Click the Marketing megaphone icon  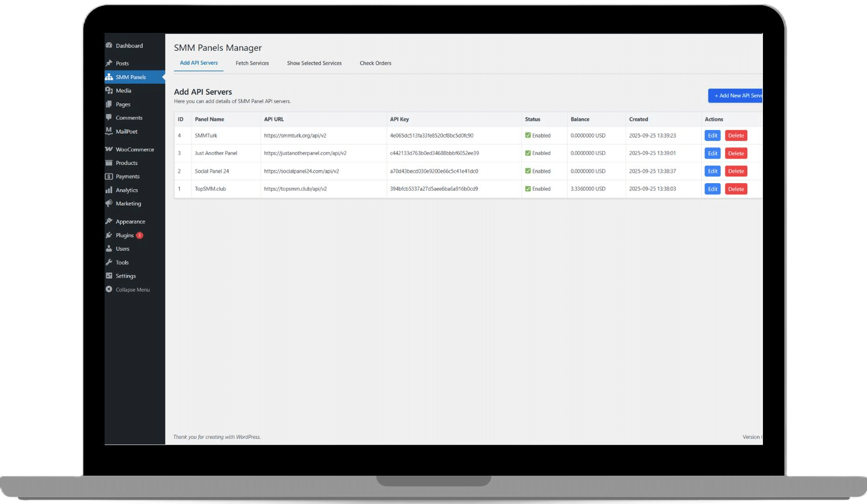pyautogui.click(x=109, y=203)
